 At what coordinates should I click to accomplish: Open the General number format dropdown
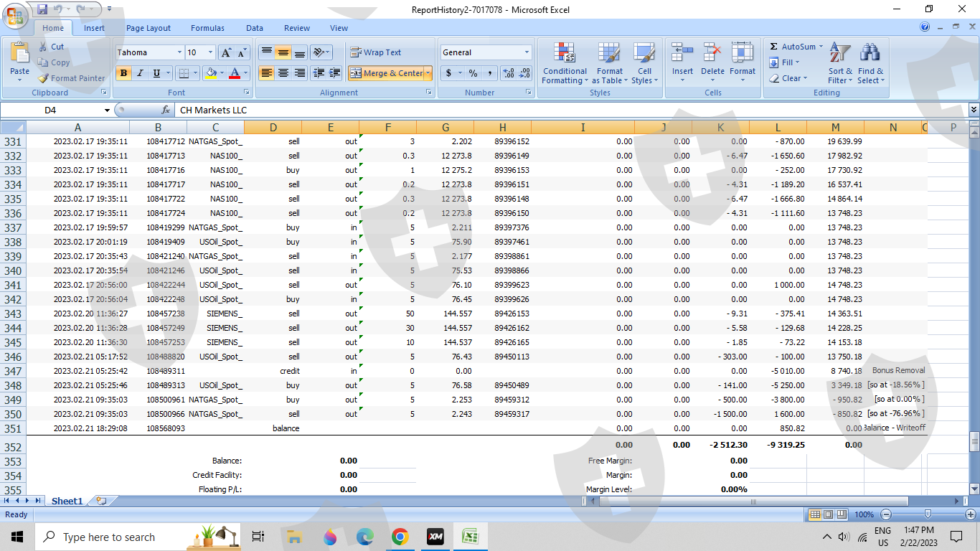(x=527, y=52)
